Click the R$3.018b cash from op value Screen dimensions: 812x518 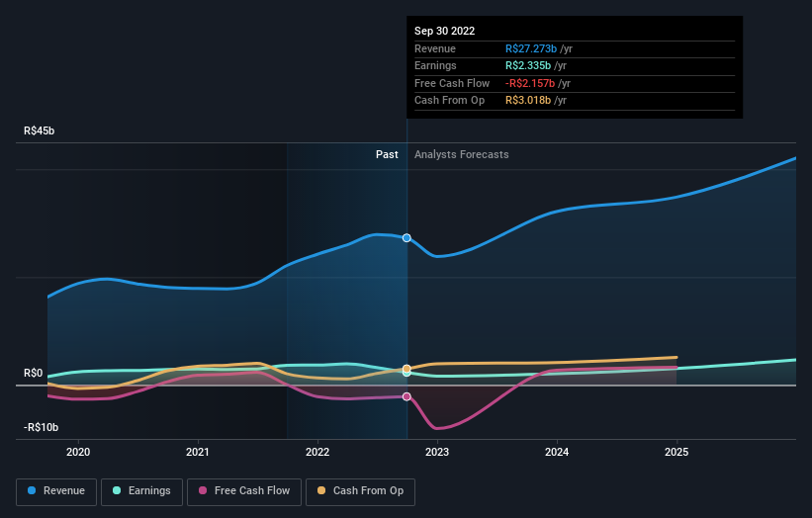[x=528, y=101]
